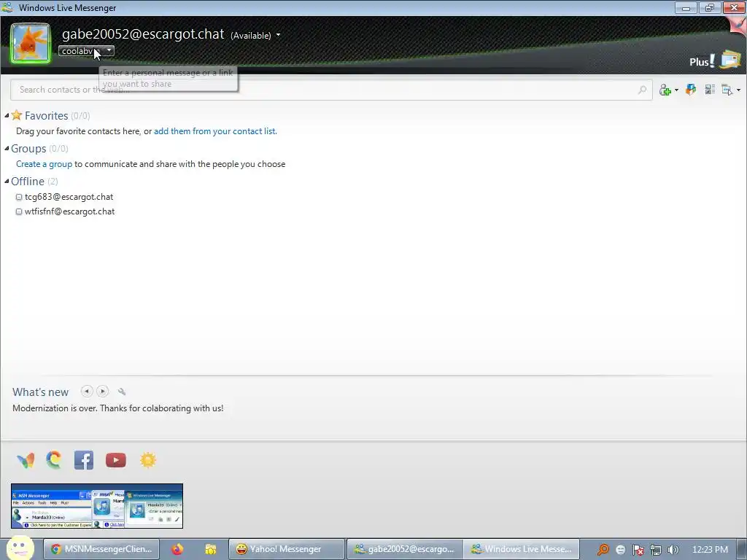Screen dimensions: 747x560
Task: Click the gabe20052@escargot.chat display name
Action: click(143, 34)
